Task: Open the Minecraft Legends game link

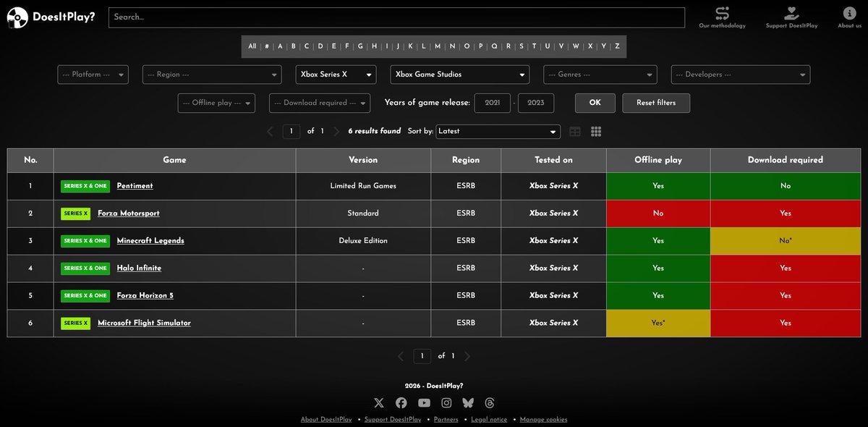Action: point(150,241)
